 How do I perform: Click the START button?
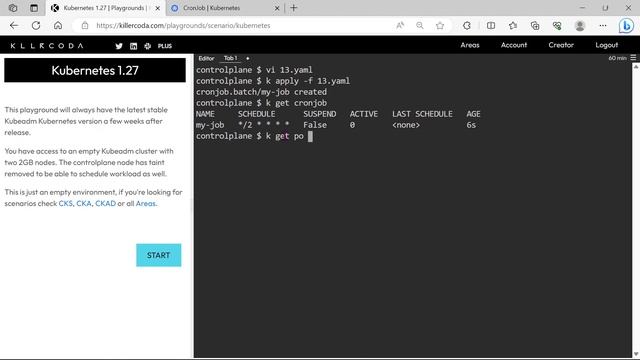[x=158, y=255]
